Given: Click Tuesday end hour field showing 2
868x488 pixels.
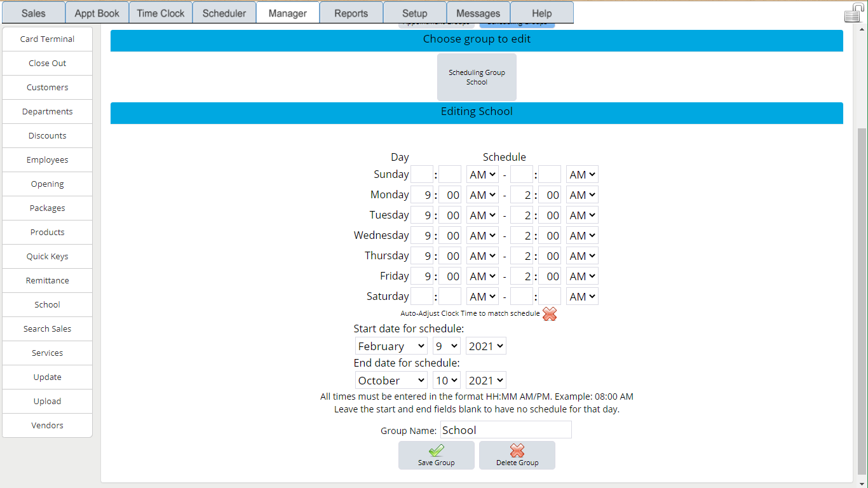Looking at the screenshot, I should 522,215.
